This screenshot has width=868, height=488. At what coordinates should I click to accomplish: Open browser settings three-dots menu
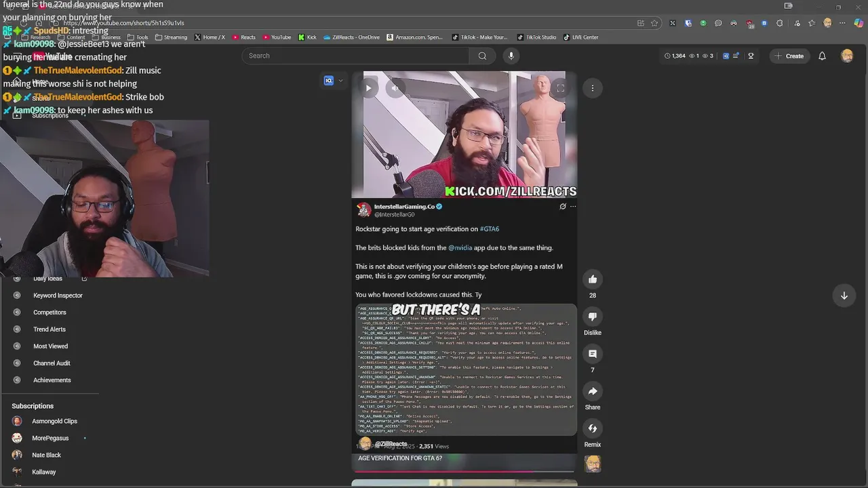[x=842, y=23]
